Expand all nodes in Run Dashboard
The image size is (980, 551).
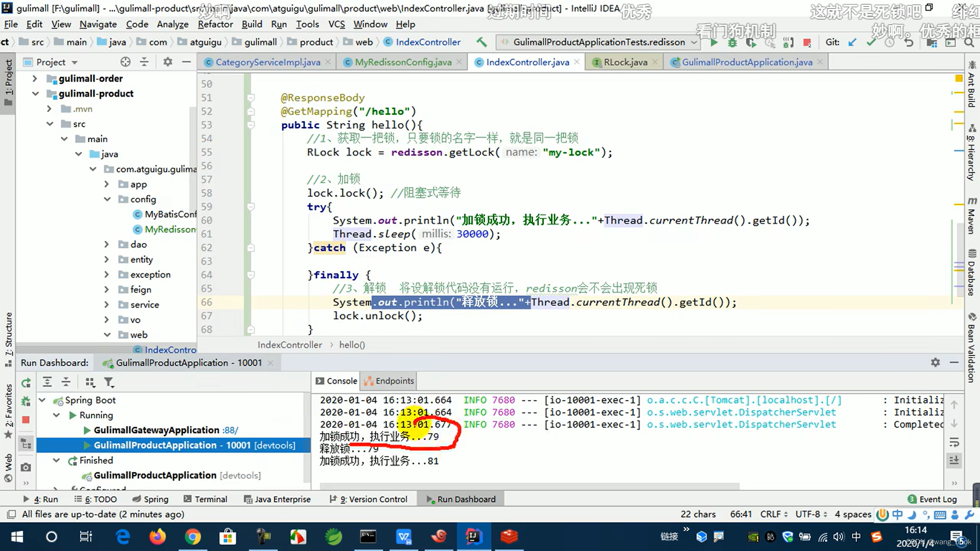click(47, 382)
